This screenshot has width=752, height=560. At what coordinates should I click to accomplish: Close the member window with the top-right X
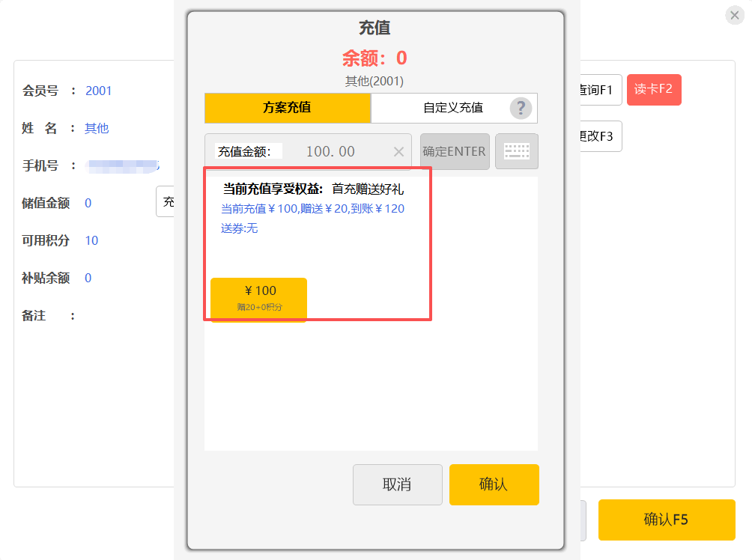(x=734, y=16)
